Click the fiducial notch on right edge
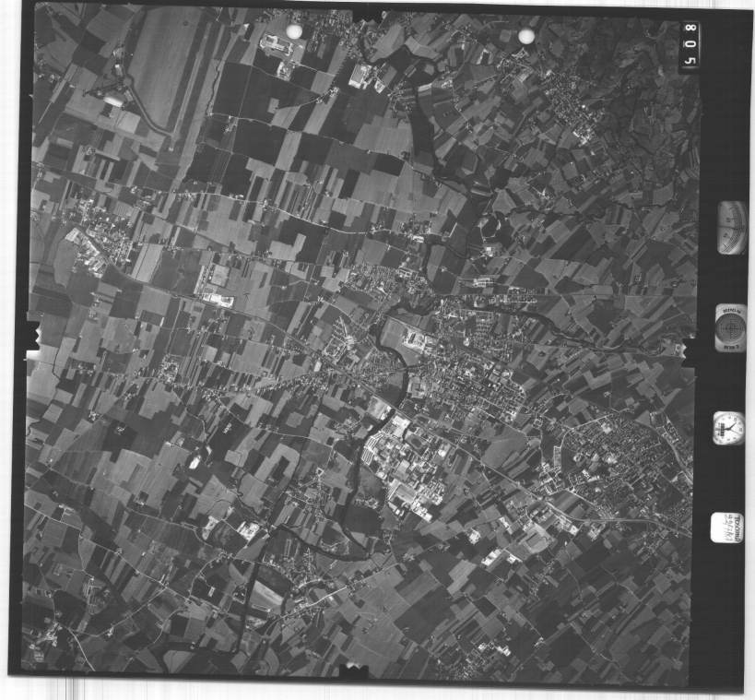The image size is (755, 700). [687, 350]
